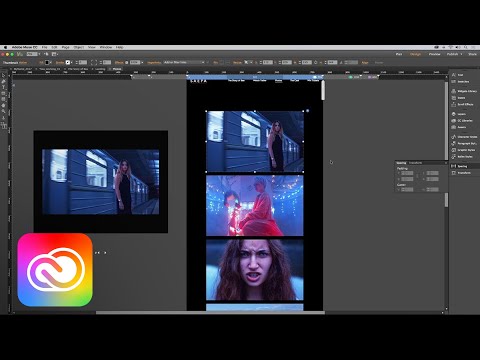This screenshot has width=480, height=360.
Task: Open the Assets panel icon
Action: coord(454,127)
